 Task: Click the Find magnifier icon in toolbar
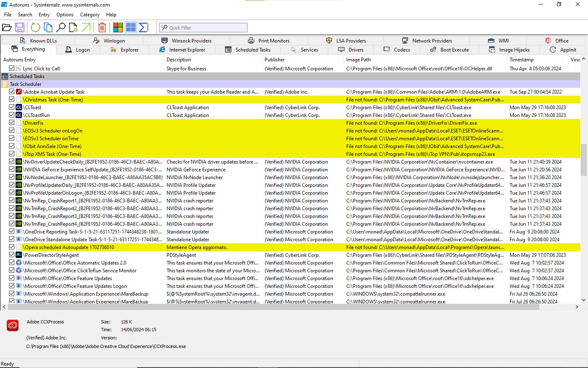tap(61, 27)
